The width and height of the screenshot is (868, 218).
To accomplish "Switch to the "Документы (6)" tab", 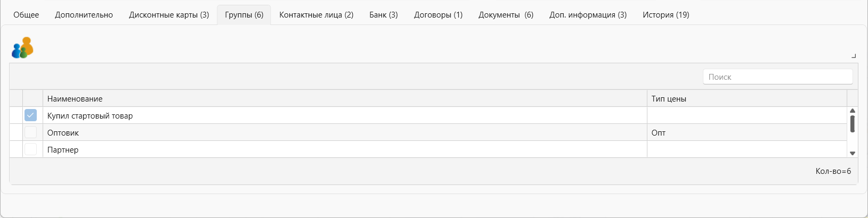I will [x=506, y=15].
